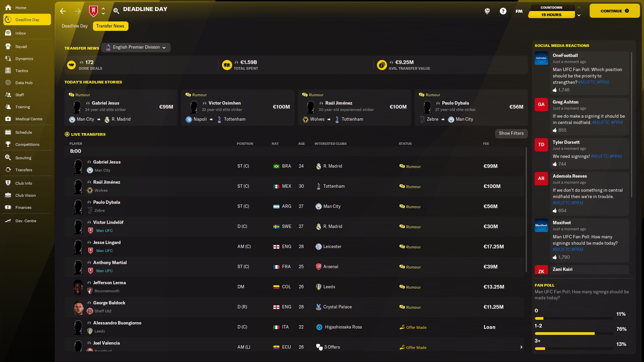Expand the countdown hours dropdown arrow

click(579, 15)
